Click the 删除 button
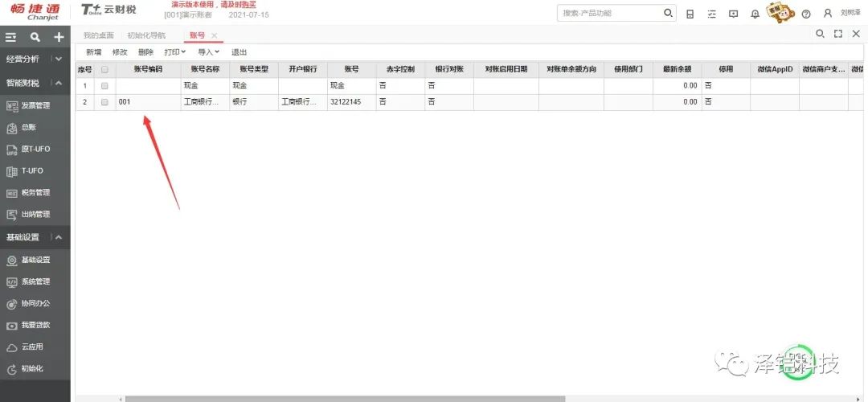868x402 pixels. [145, 52]
